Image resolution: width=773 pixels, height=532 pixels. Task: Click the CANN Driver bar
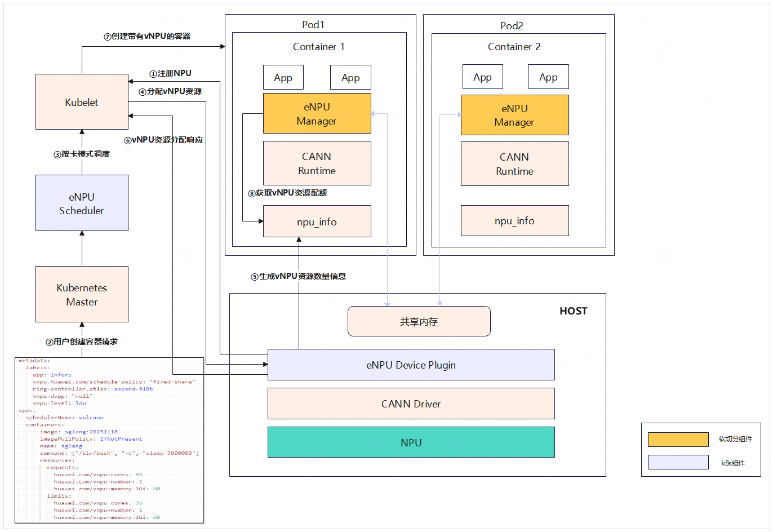point(411,404)
